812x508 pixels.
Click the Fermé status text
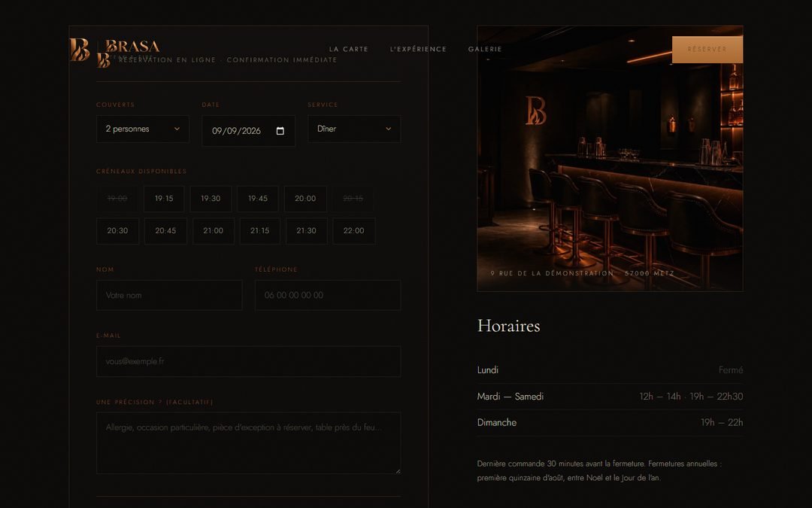(731, 370)
